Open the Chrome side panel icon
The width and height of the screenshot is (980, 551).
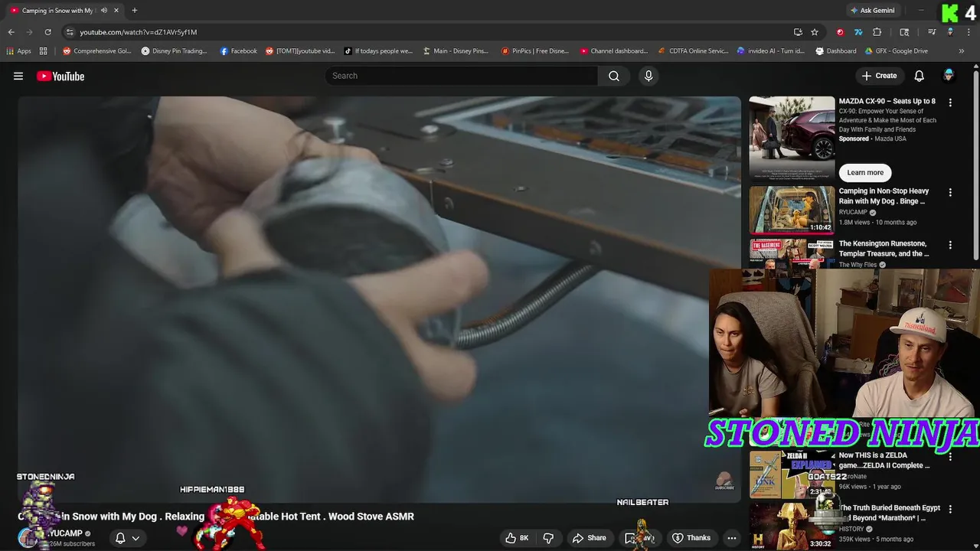click(904, 32)
